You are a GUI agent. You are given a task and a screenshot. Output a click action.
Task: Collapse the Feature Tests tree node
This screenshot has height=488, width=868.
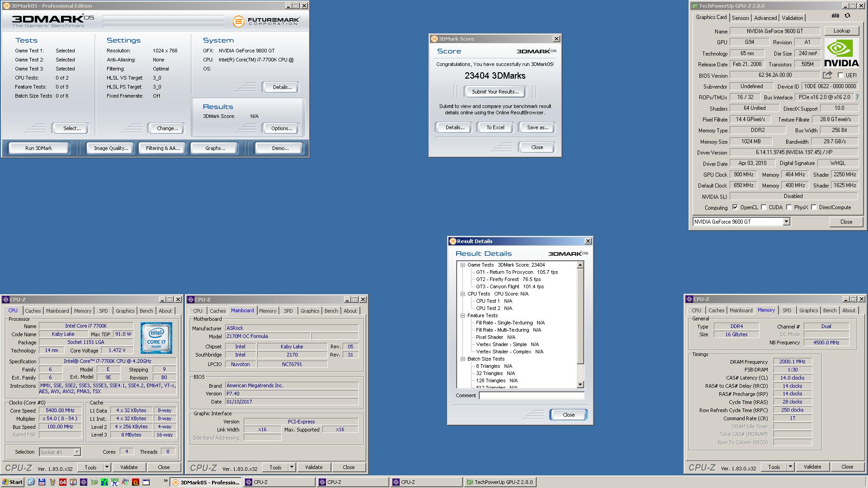(463, 316)
